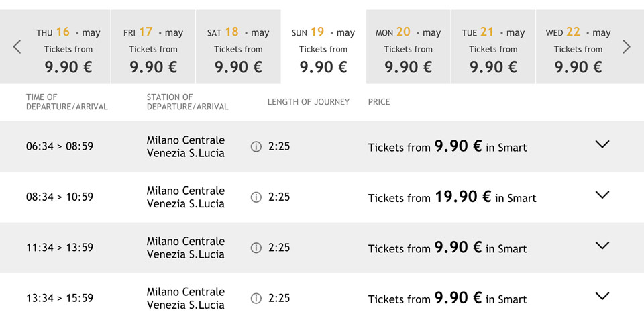
Task: Expand the 08:34 > 10:59 train details
Action: (602, 195)
